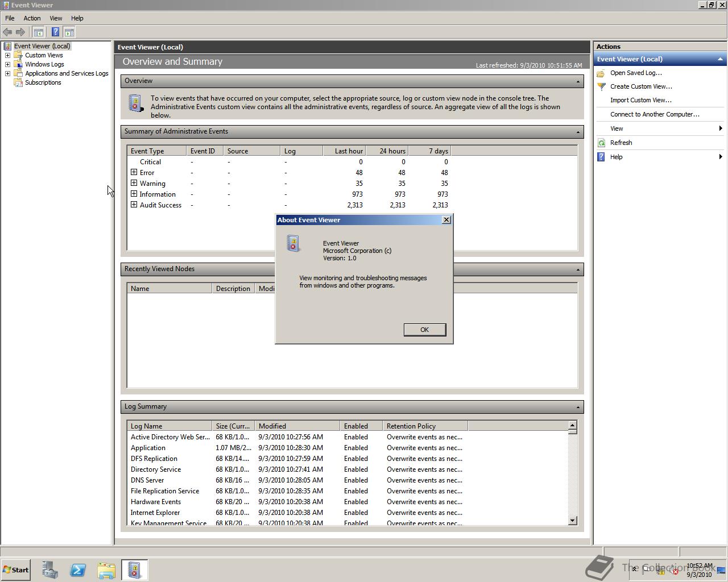Expand the Windows Logs tree node
Viewport: 728px width, 582px height.
coord(7,64)
